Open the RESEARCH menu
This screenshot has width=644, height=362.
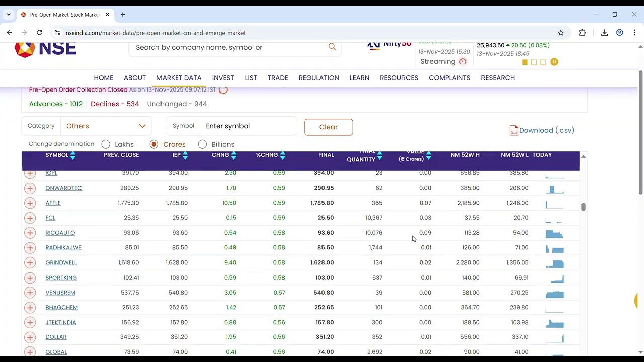[x=498, y=78]
